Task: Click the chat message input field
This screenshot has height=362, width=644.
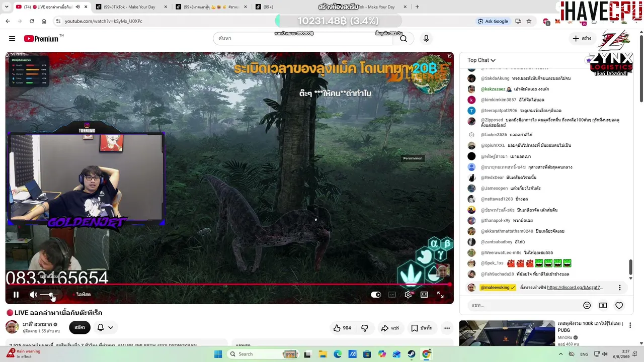Action: click(x=523, y=305)
